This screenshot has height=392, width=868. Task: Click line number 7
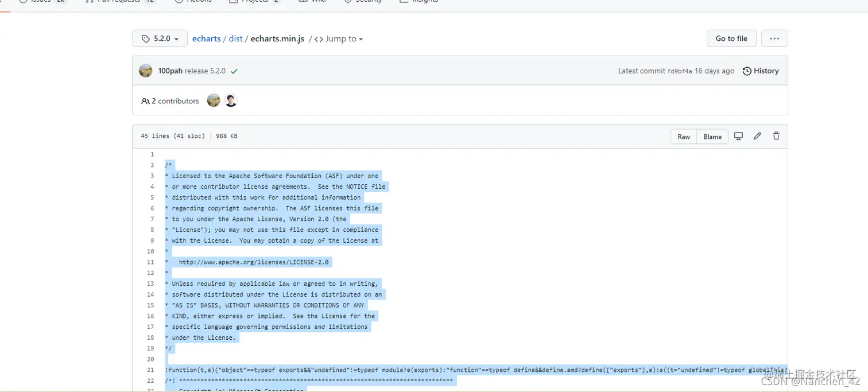point(152,219)
